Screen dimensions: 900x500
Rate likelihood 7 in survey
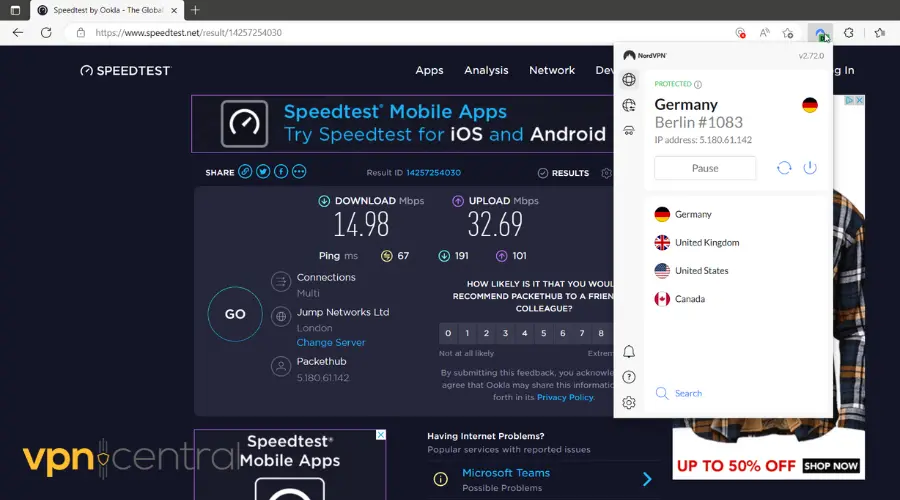tap(581, 333)
